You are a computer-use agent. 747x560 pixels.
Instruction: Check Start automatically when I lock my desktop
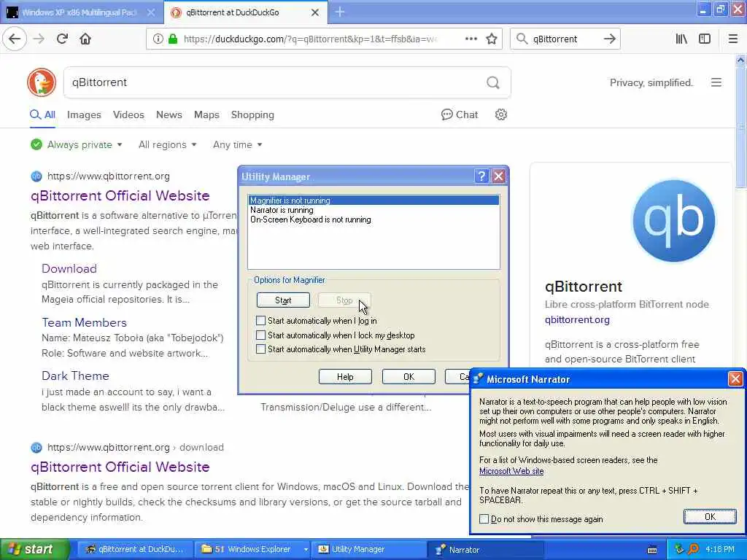click(260, 335)
